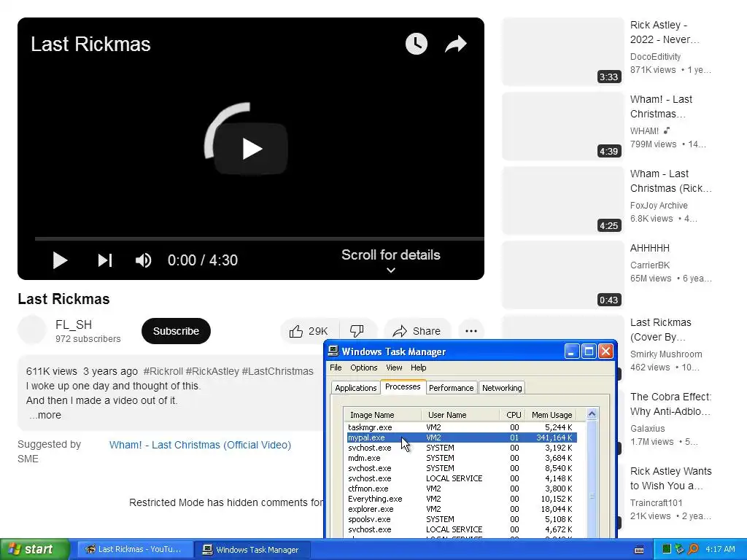The height and width of the screenshot is (560, 747).
Task: Click the keyboard icon in the taskbar
Action: (639, 550)
